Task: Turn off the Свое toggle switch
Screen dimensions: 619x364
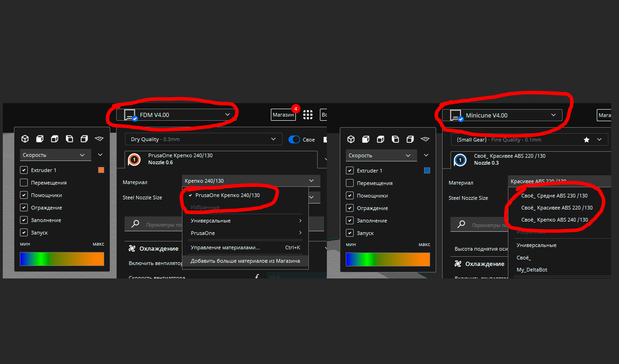Action: [x=294, y=139]
